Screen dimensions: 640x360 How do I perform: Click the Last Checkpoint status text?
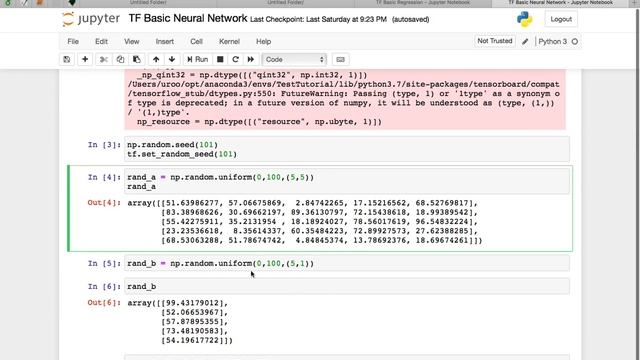[318, 20]
